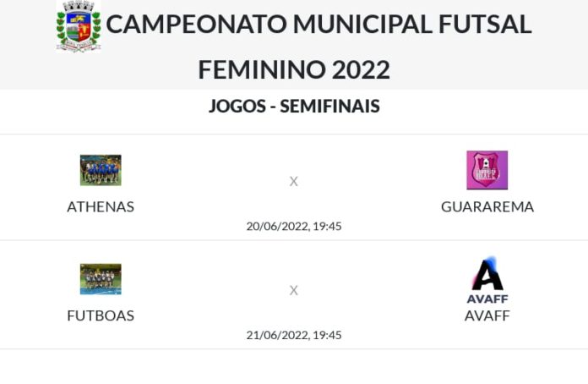Click the black A in AVAFF logo
This screenshot has width=588, height=384.
(x=487, y=275)
